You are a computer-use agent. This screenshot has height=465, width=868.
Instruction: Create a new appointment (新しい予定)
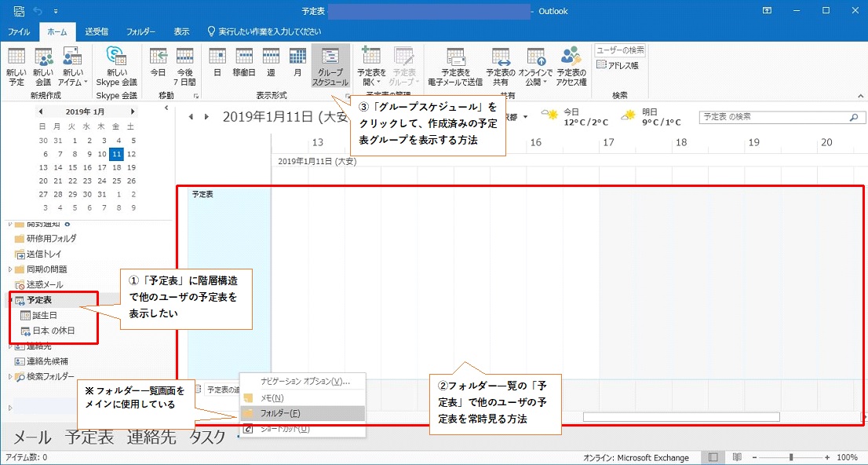click(x=16, y=67)
